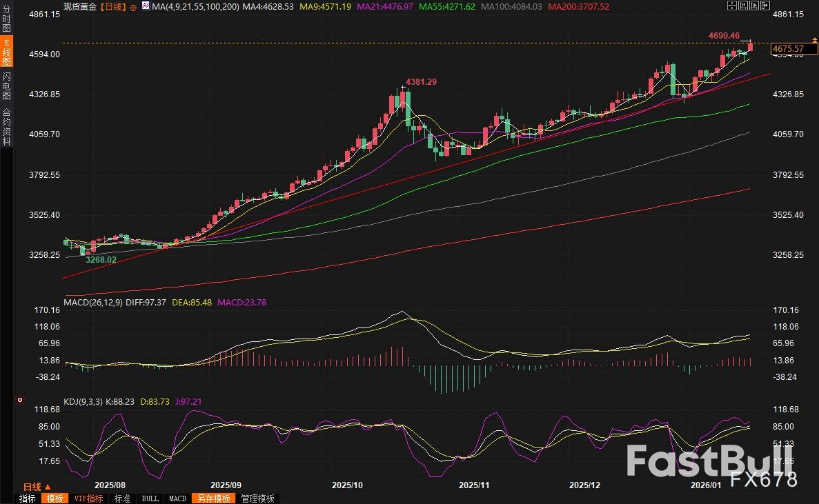819x504 pixels.
Task: Toggle the 模板 button in bottom bar
Action: tap(53, 498)
